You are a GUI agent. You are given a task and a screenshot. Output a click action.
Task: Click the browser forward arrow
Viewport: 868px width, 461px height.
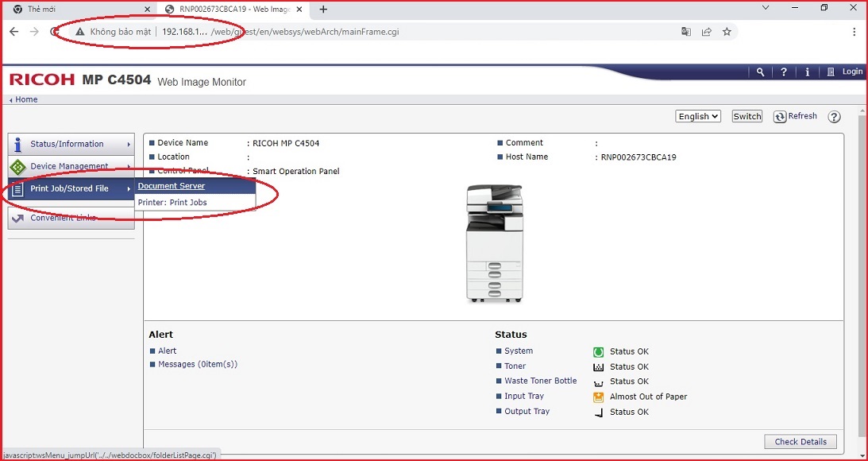tap(34, 32)
